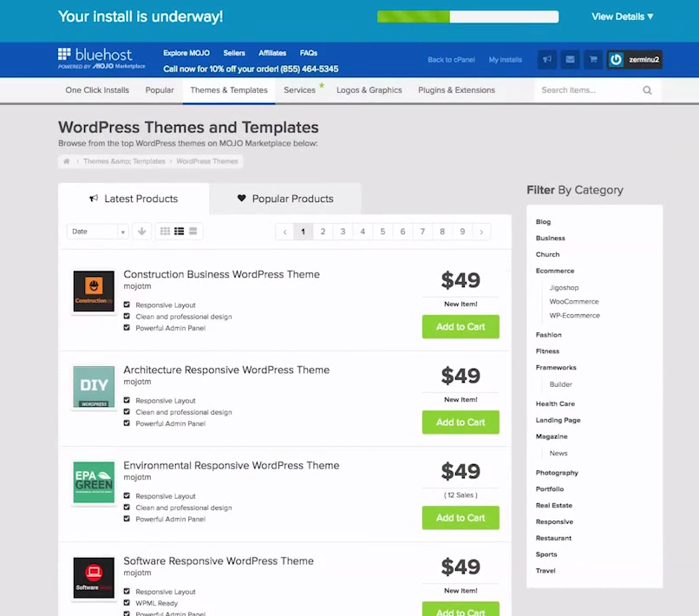Click the install progress bar
Screen dimensions: 699x616
[467, 17]
